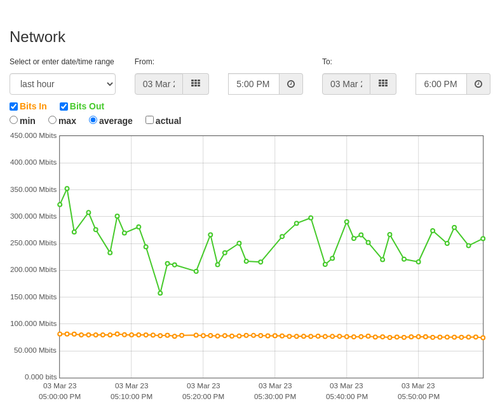Click the green peak point near 350 Mbits
The image size is (500, 403).
pos(67,189)
